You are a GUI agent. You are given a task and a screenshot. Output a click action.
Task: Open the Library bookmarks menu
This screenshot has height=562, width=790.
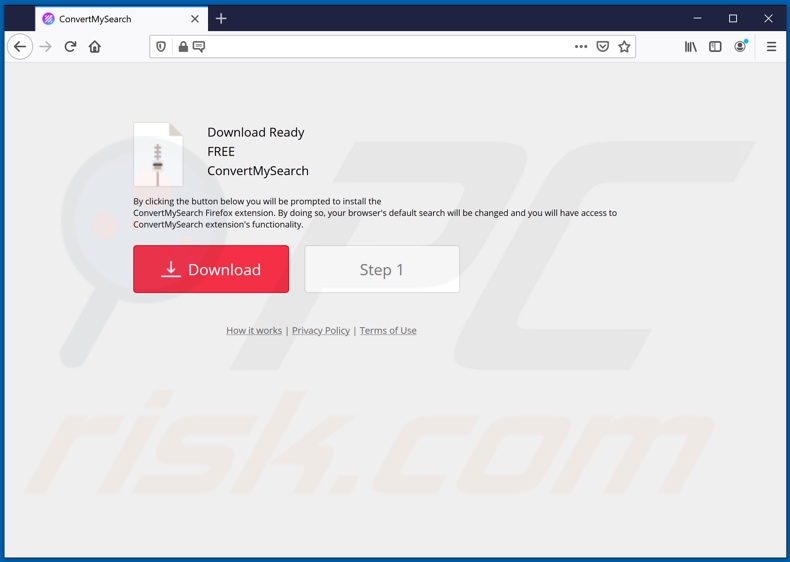point(691,47)
